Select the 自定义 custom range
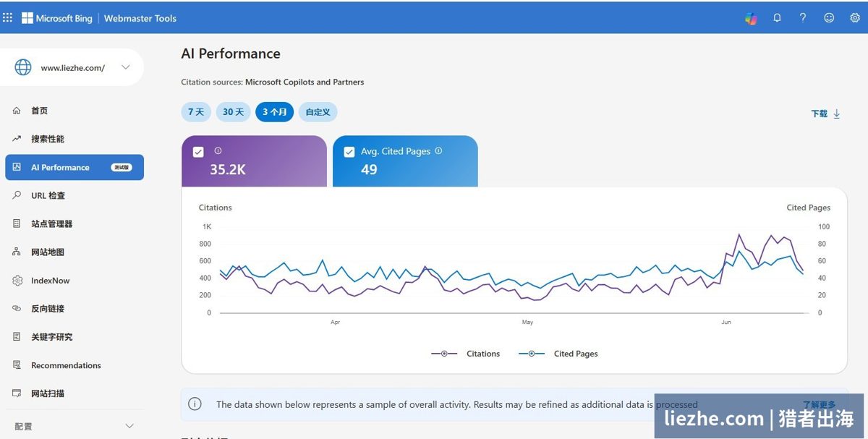The height and width of the screenshot is (439, 868). [x=318, y=112]
